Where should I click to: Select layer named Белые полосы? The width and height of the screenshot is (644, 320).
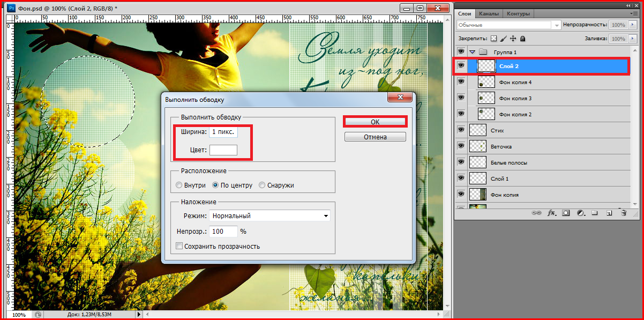point(508,162)
